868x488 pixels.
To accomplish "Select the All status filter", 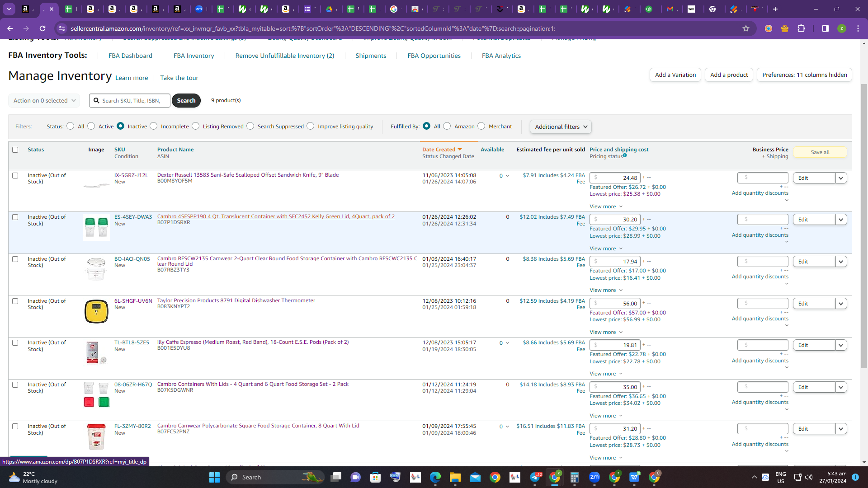I will pos(70,126).
